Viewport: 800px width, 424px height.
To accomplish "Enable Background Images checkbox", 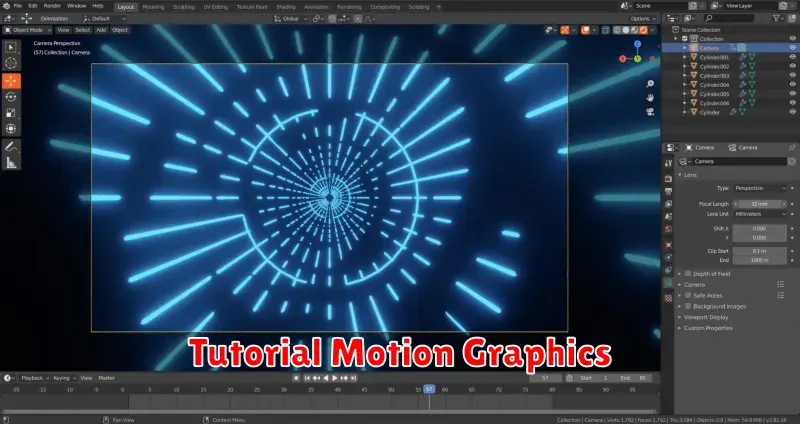I will click(x=688, y=307).
